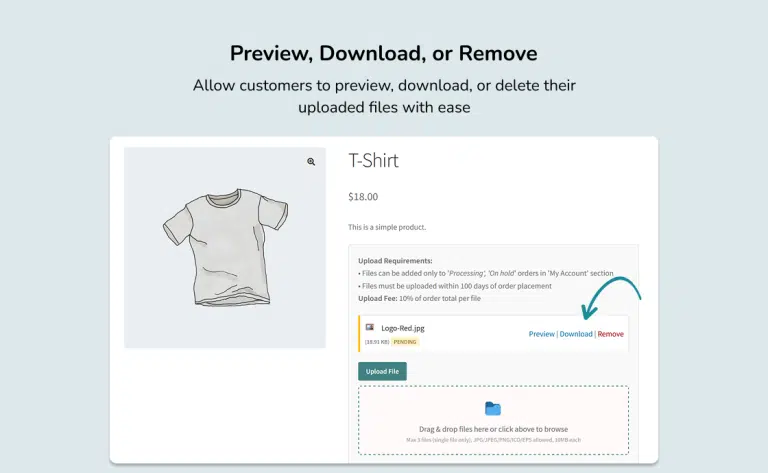Click the T-Shirt product title

373,161
